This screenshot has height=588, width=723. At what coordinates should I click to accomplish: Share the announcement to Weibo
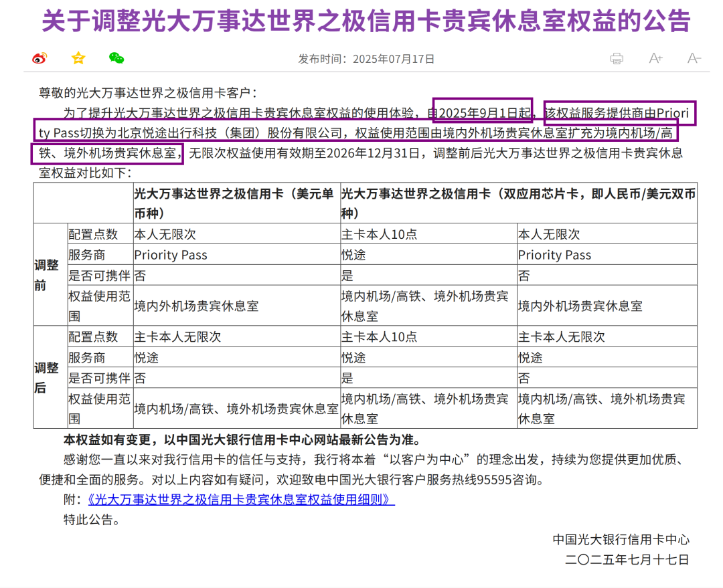[x=39, y=58]
